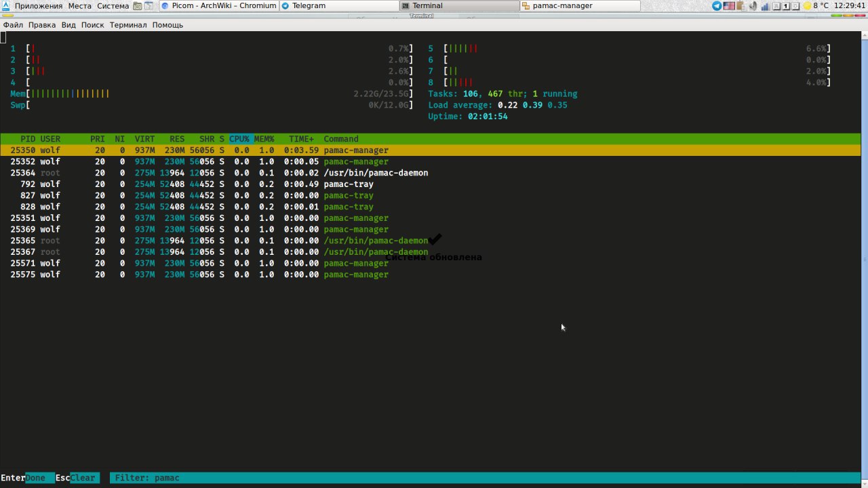Open the Терминал menu
Screen dimensions: 868x488
point(127,25)
